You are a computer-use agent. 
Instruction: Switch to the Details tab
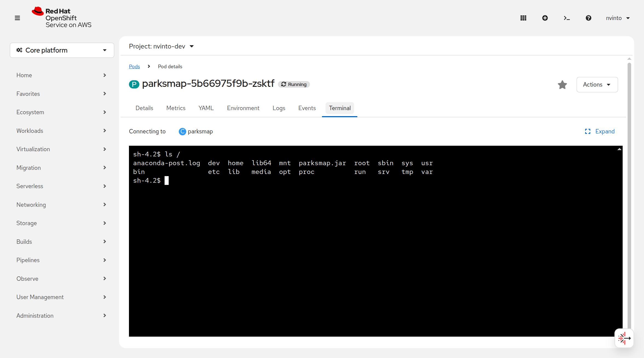point(144,108)
